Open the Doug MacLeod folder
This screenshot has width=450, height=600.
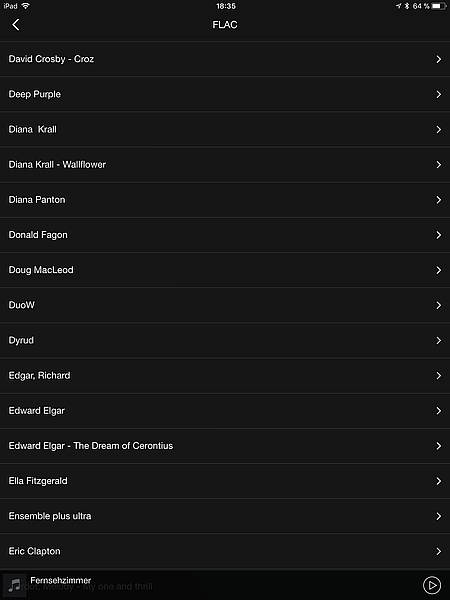(x=225, y=270)
